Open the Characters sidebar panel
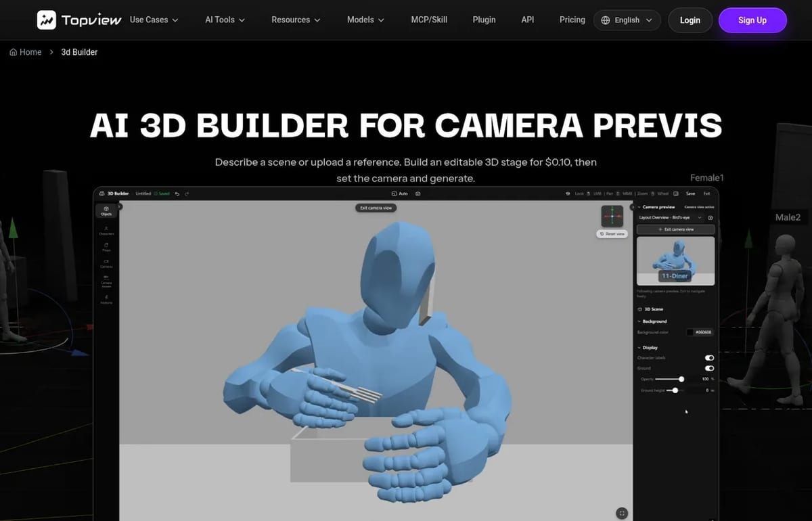 point(106,231)
